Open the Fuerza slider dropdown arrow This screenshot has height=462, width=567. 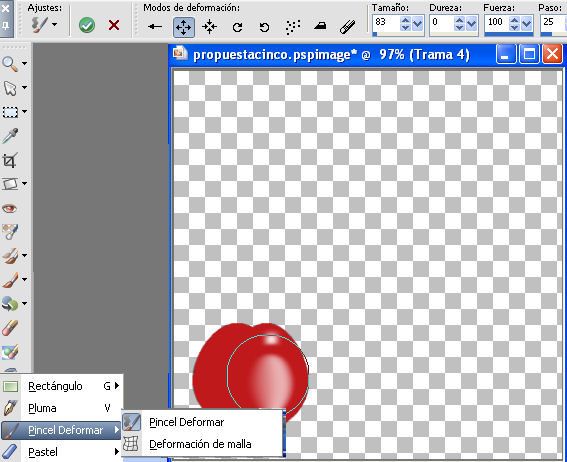526,24
